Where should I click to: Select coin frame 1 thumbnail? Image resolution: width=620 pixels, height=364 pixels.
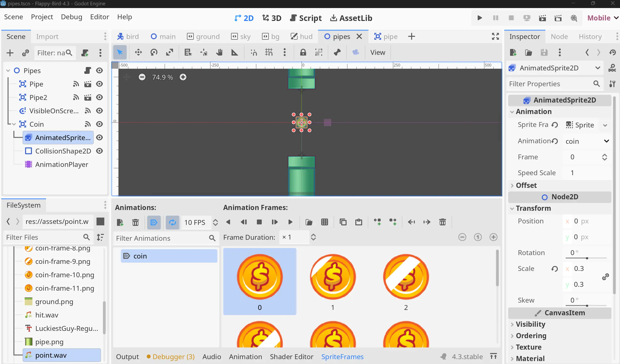coord(333,282)
